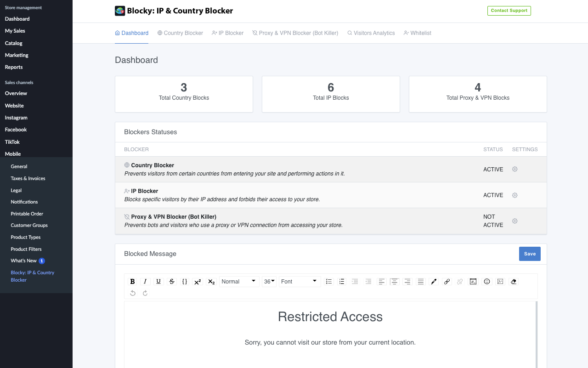Apply subscript formatting
Screen dimensions: 588x368
pos(211,282)
